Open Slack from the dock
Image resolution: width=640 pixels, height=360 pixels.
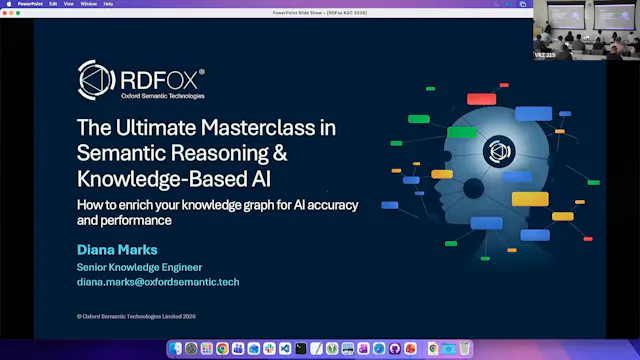tap(269, 349)
